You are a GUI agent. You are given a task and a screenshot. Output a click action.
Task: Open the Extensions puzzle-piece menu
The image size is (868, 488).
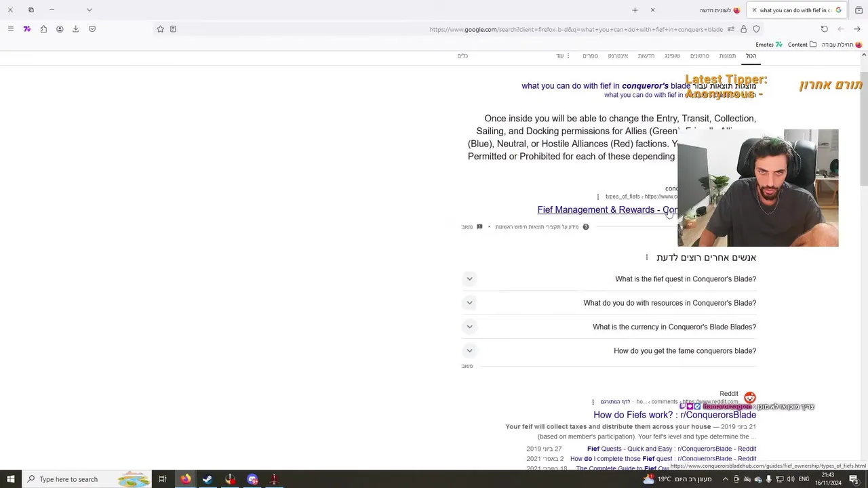point(43,29)
